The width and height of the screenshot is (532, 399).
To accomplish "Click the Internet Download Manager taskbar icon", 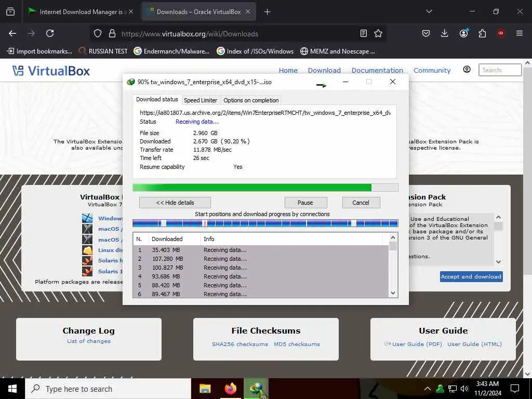I will (256, 389).
